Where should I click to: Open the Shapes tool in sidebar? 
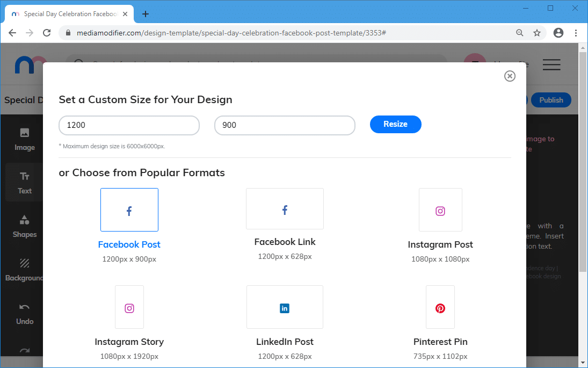tap(25, 226)
